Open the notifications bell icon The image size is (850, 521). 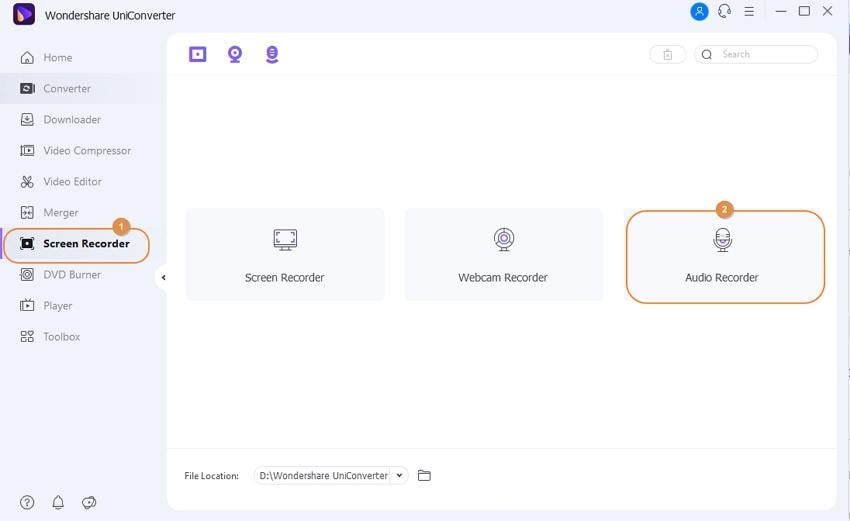point(58,503)
